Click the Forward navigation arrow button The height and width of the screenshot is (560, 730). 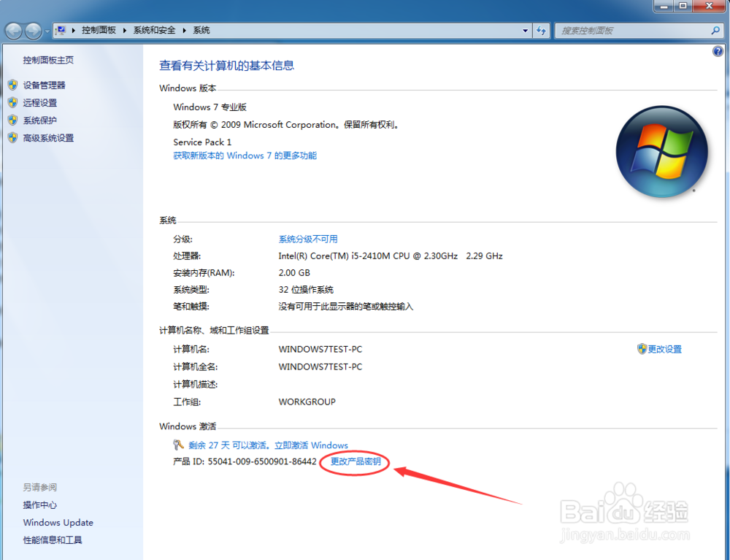[x=33, y=31]
